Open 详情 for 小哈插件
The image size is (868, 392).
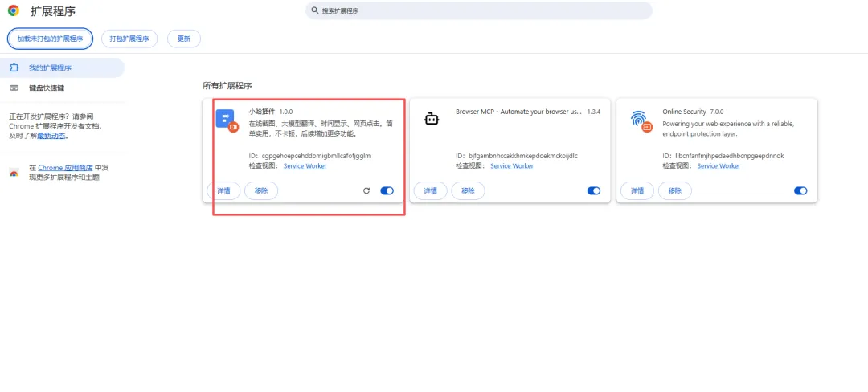[x=223, y=190]
